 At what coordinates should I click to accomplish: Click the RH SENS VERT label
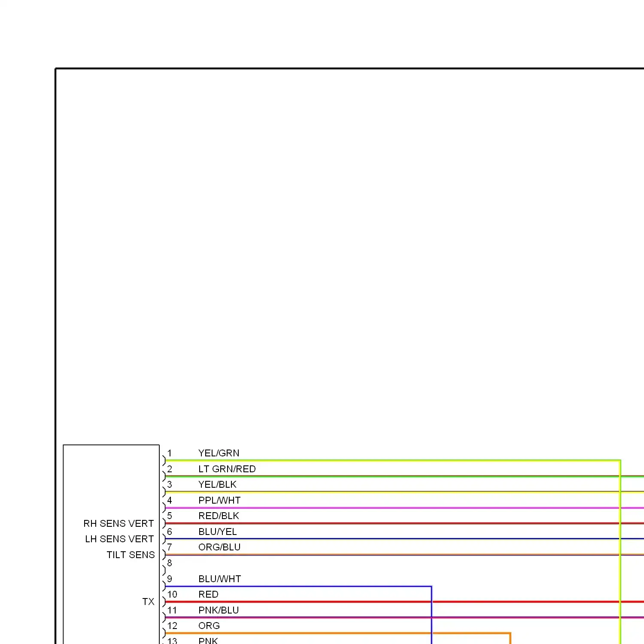pos(118,523)
